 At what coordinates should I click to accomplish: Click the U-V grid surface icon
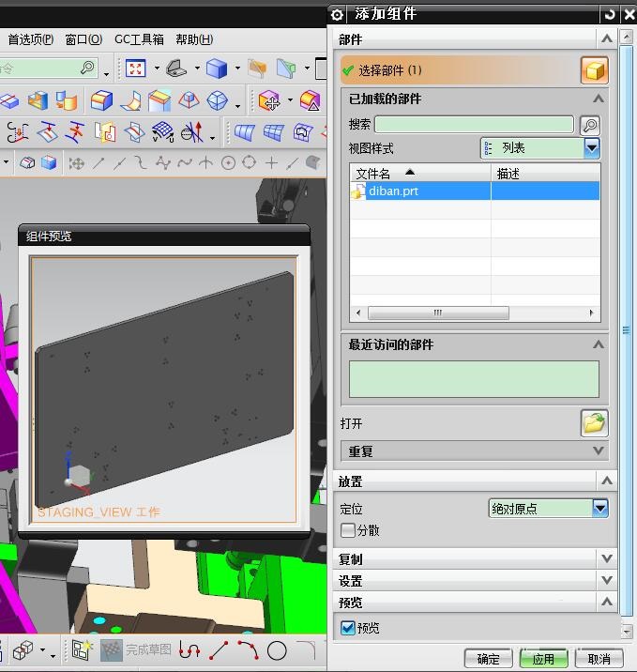[x=163, y=131]
